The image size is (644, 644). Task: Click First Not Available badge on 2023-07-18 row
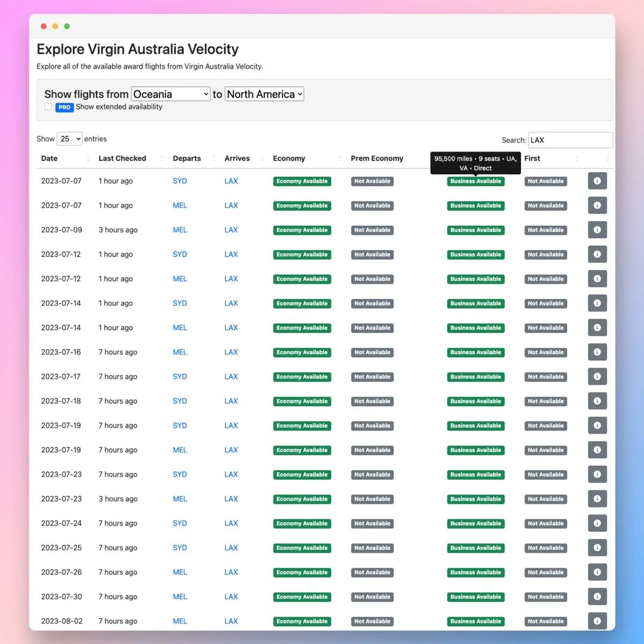[x=546, y=401]
